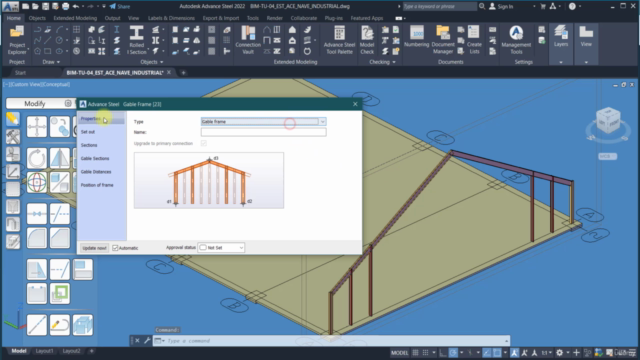Select the Gable Sections page
This screenshot has width=640, height=360.
click(95, 158)
